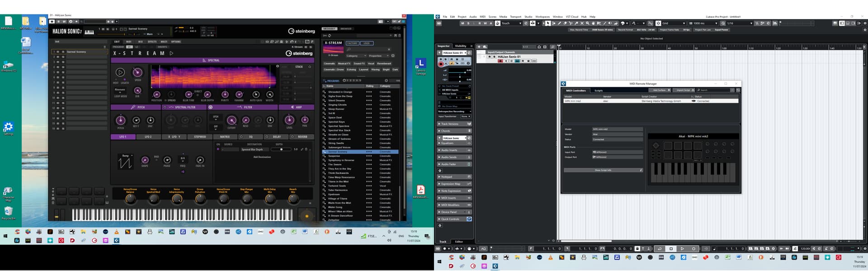Select the FACTORY filter button
This screenshot has width=868, height=271.
click(x=352, y=43)
